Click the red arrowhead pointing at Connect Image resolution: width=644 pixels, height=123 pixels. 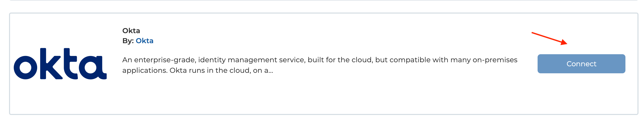[564, 42]
